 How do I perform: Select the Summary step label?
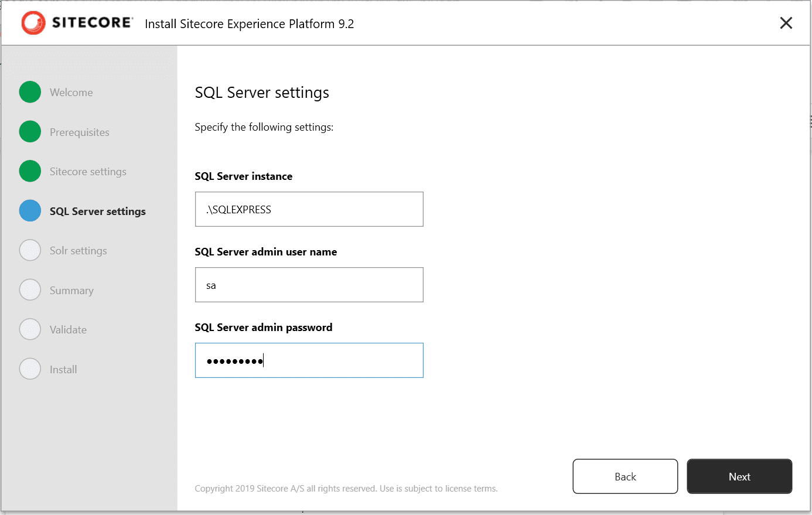pos(71,291)
